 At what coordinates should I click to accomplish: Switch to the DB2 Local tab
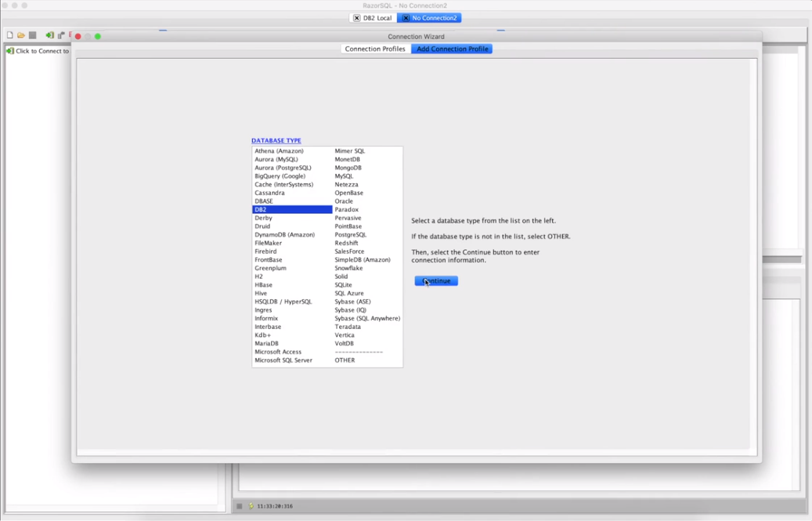pos(377,17)
